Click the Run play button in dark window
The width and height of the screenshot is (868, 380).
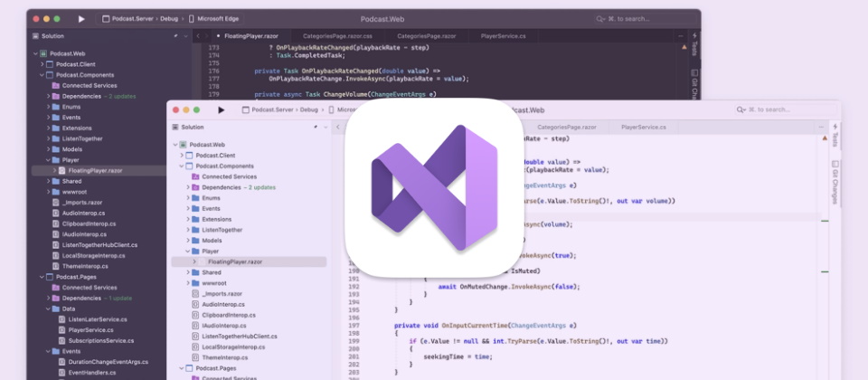(x=81, y=18)
